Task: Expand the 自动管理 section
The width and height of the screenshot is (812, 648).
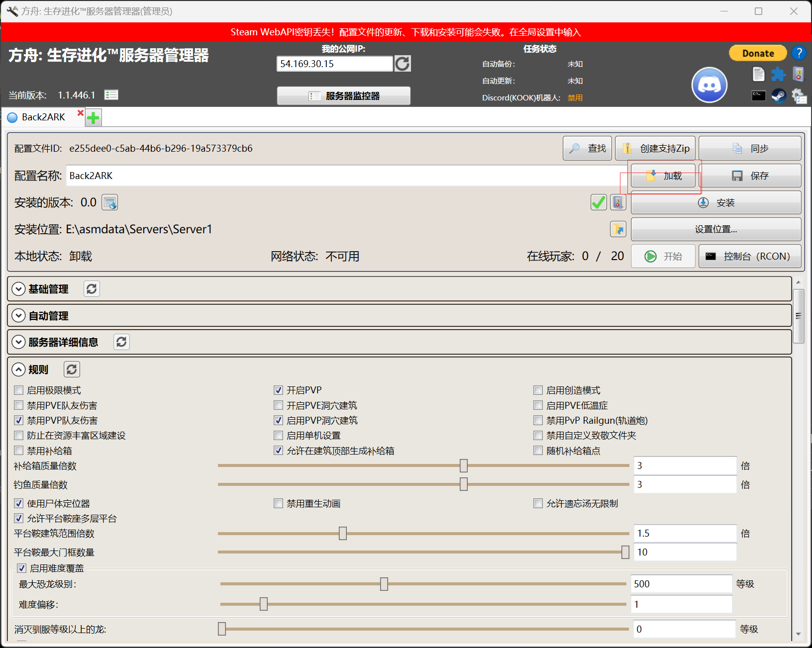Action: 18,316
